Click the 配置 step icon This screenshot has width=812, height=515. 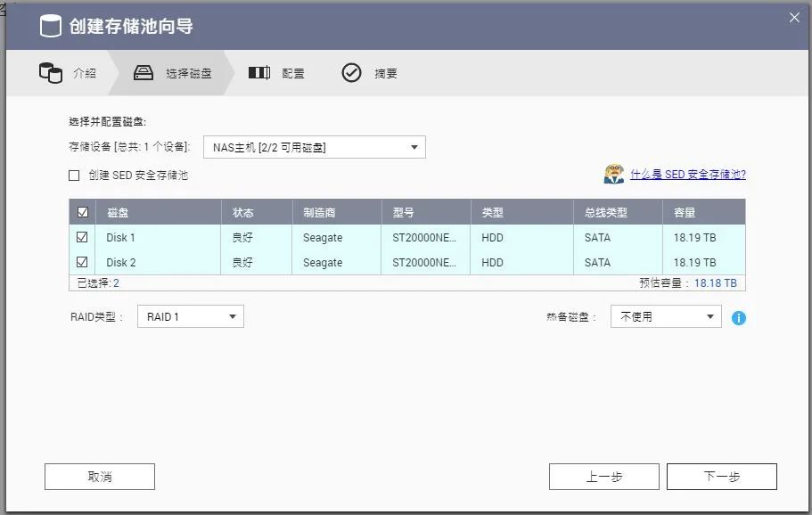pos(258,73)
